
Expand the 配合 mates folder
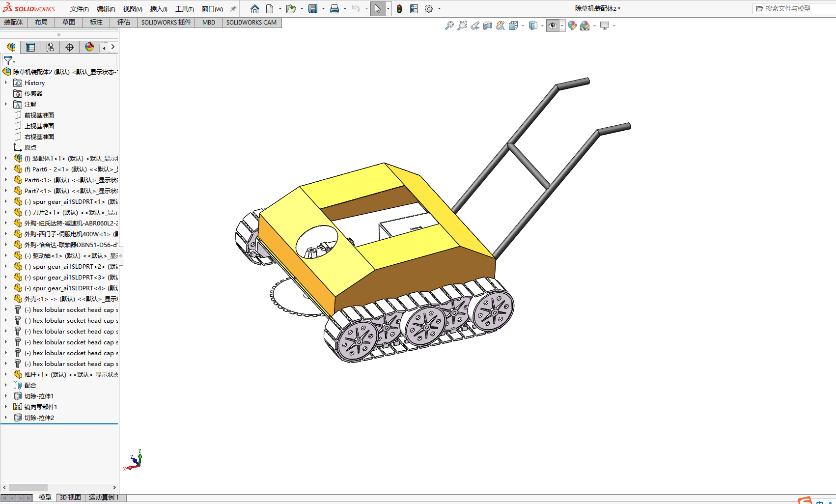coord(6,386)
